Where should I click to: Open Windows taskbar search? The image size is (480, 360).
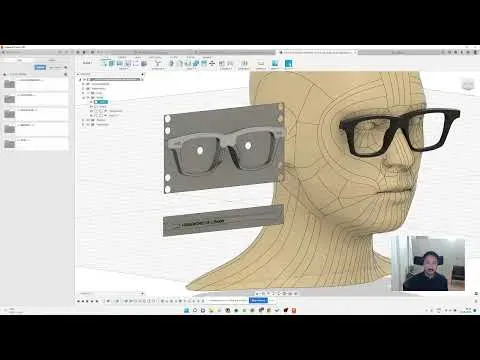(x=195, y=310)
